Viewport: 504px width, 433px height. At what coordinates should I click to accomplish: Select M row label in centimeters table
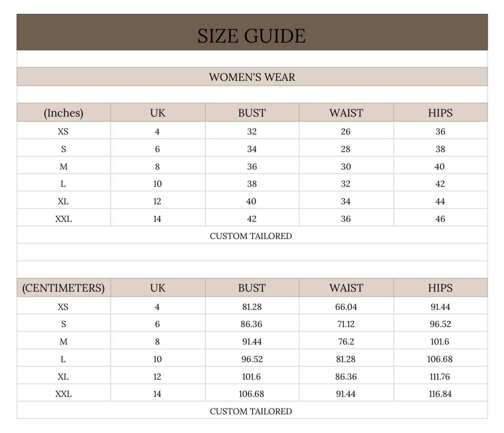(63, 342)
